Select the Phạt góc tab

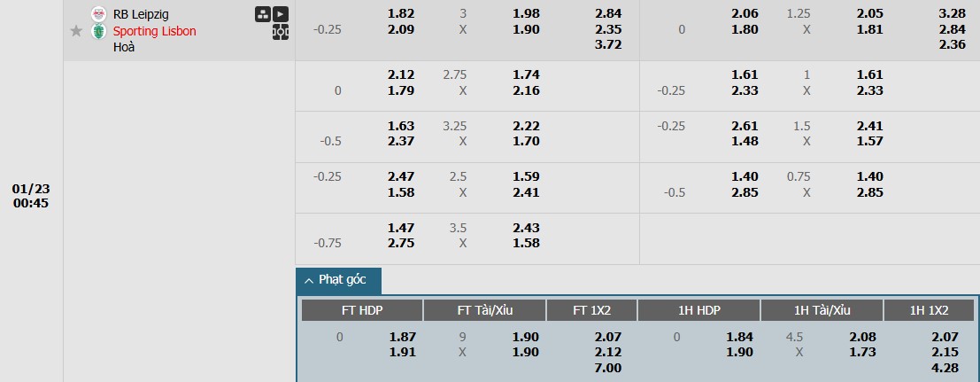click(x=338, y=281)
